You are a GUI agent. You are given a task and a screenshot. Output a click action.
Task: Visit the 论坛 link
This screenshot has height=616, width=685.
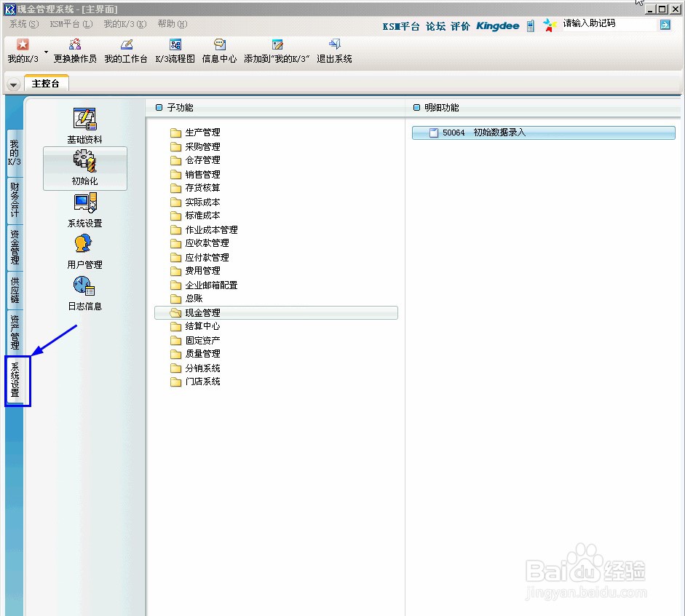pos(435,25)
